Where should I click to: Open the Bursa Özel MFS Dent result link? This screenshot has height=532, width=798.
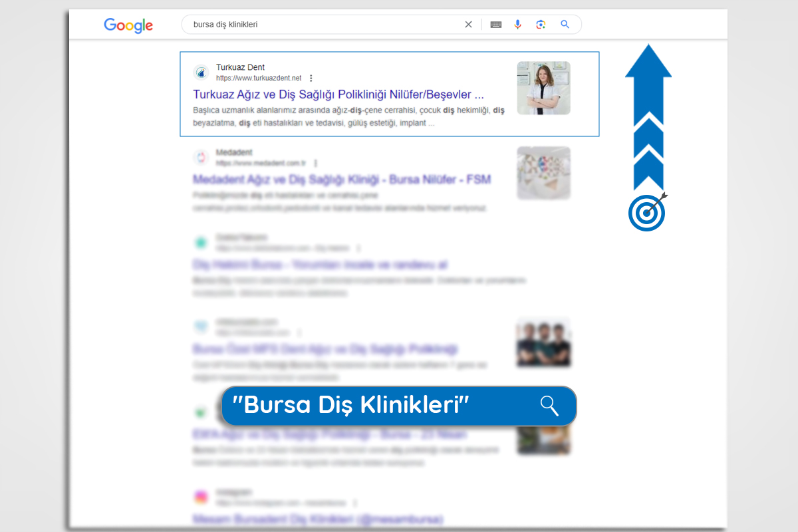[x=325, y=349]
